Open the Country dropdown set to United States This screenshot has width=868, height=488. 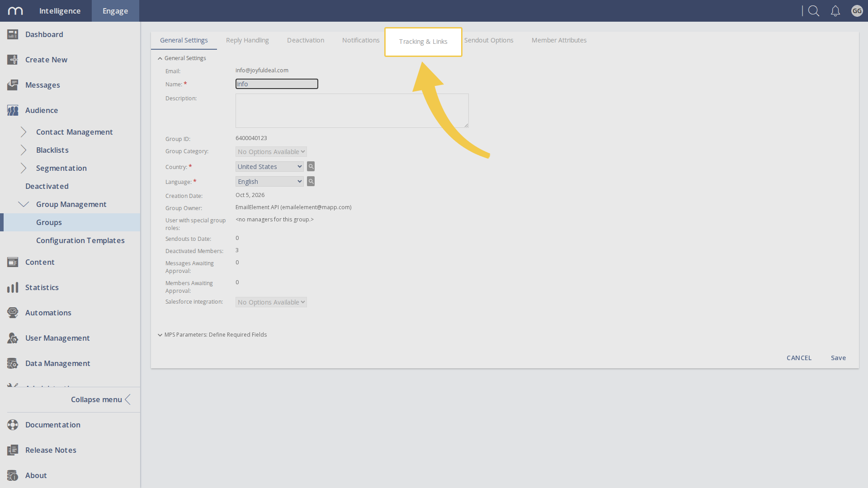[x=269, y=167]
